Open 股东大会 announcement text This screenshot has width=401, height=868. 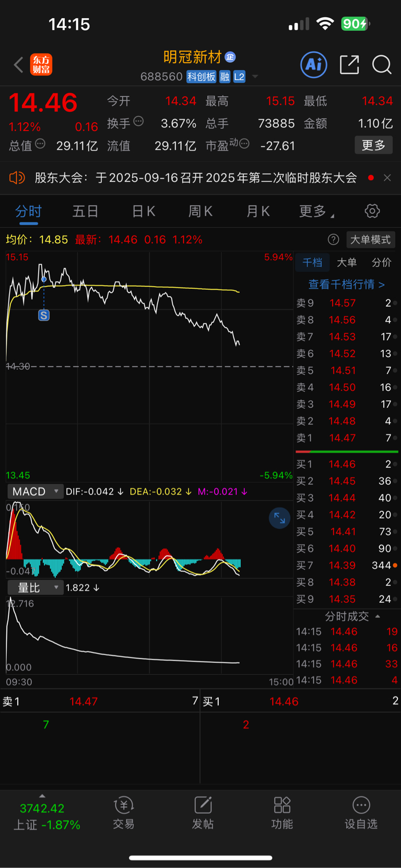196,178
